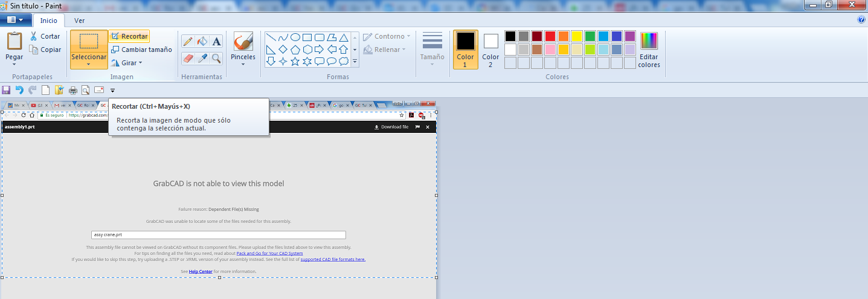Switch to the Ver tab
Image resolution: width=868 pixels, height=299 pixels.
coord(80,21)
